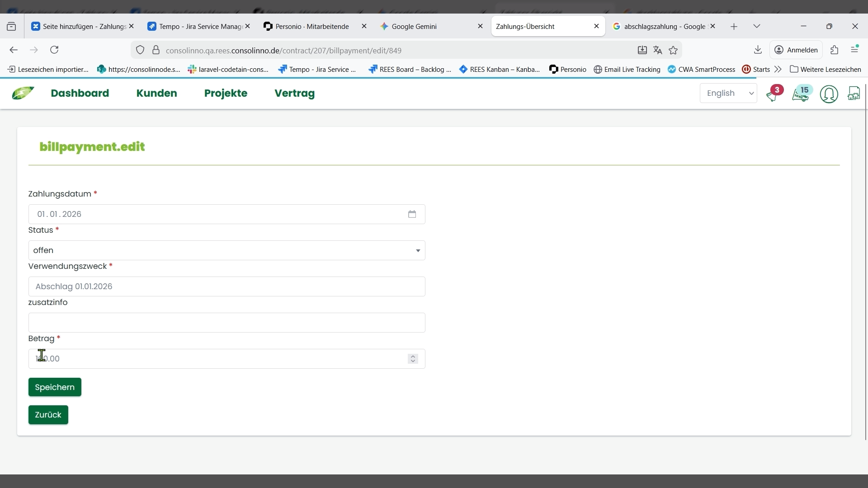Open the Firefox application menu
The image size is (868, 488).
click(855, 50)
